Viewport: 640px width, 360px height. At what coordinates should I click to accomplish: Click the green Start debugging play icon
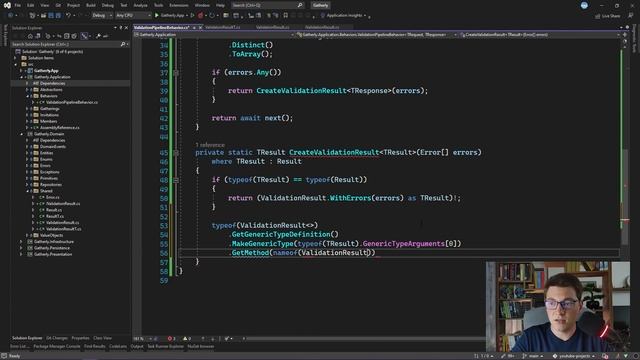coord(156,16)
